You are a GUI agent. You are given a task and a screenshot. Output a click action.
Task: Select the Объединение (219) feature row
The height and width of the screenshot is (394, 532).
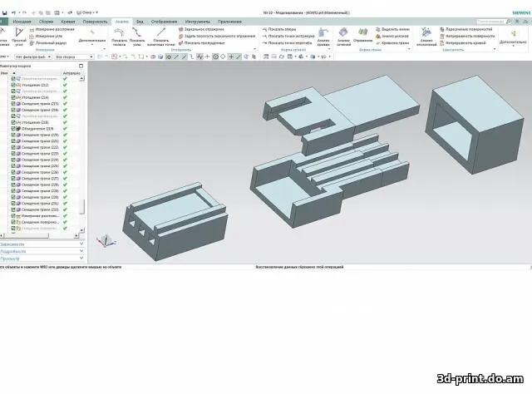[37, 129]
